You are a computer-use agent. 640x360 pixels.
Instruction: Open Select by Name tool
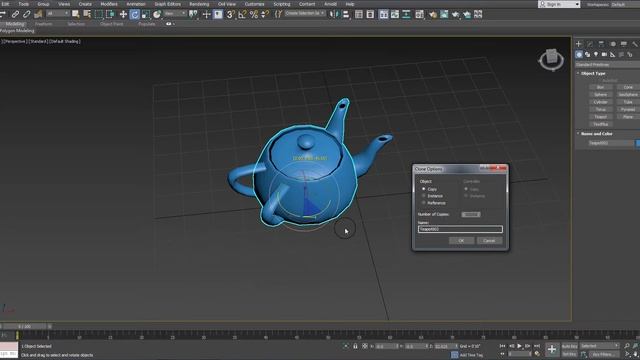point(87,14)
